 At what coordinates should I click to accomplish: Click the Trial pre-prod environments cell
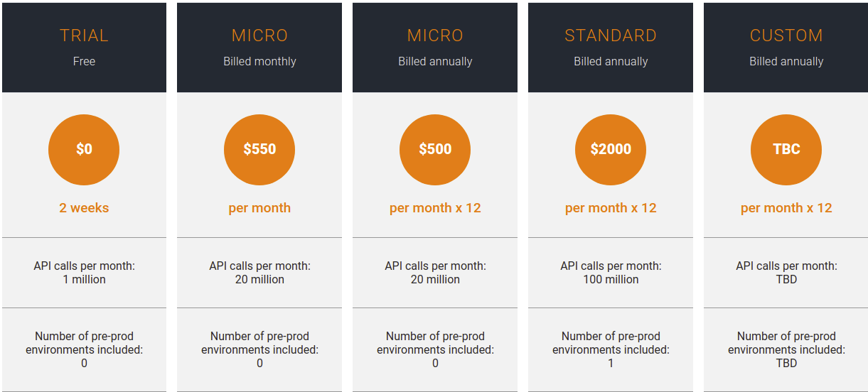coord(84,349)
